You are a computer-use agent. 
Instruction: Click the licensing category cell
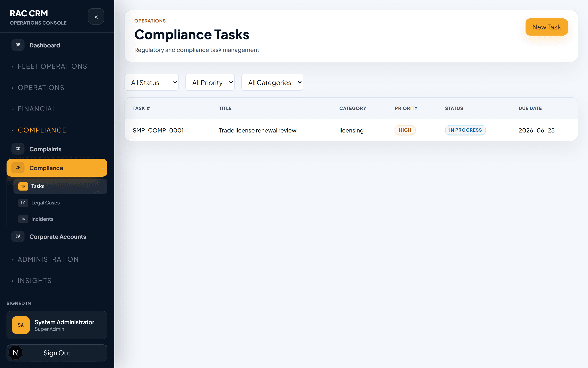(351, 130)
